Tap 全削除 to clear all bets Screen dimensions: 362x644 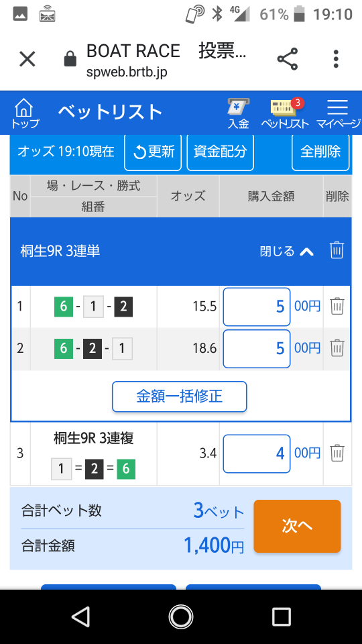[320, 152]
